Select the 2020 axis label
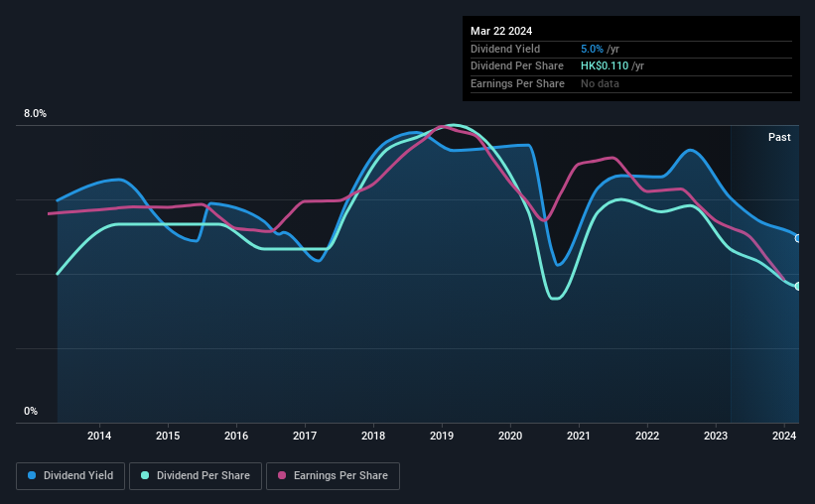The image size is (815, 504). coord(510,436)
